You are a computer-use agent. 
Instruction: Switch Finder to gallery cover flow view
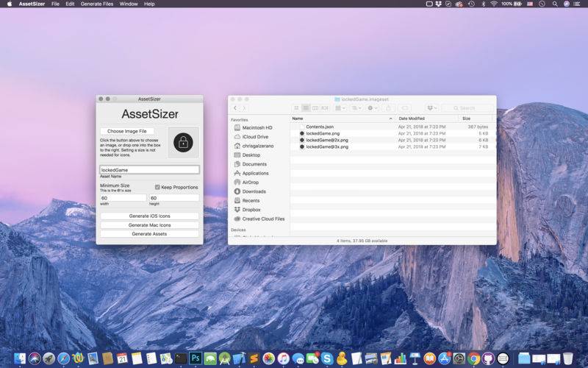pos(325,108)
